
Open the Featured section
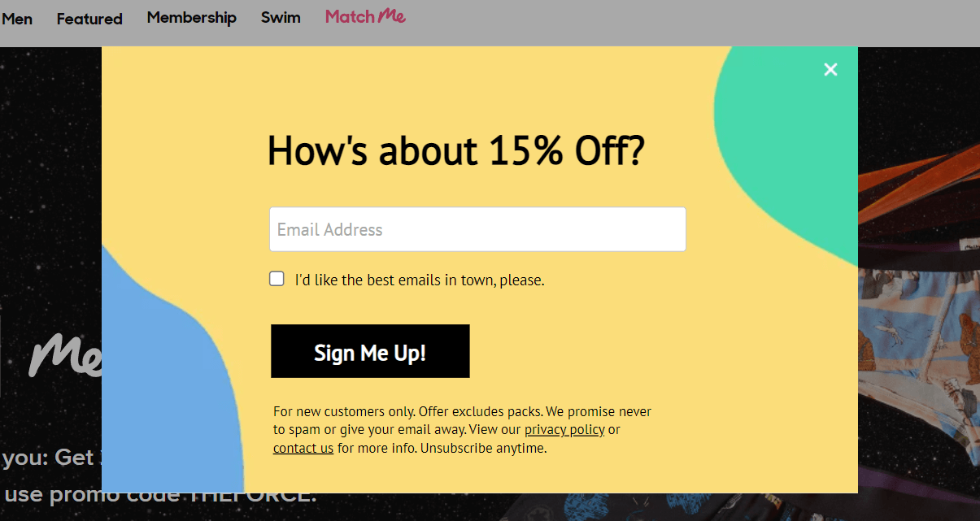[89, 19]
